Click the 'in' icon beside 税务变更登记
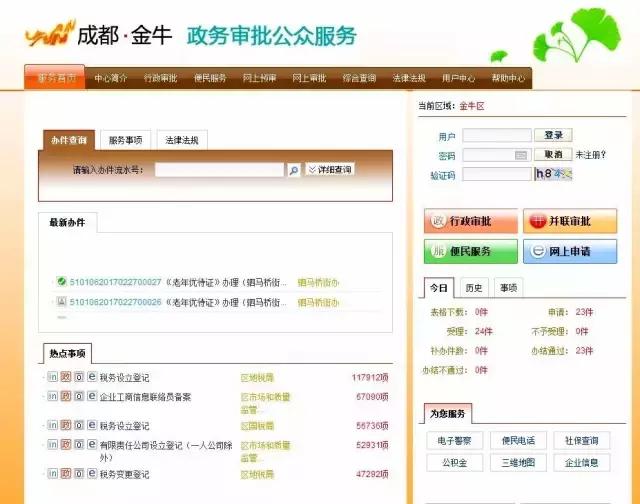This screenshot has width=640, height=504. pos(52,473)
